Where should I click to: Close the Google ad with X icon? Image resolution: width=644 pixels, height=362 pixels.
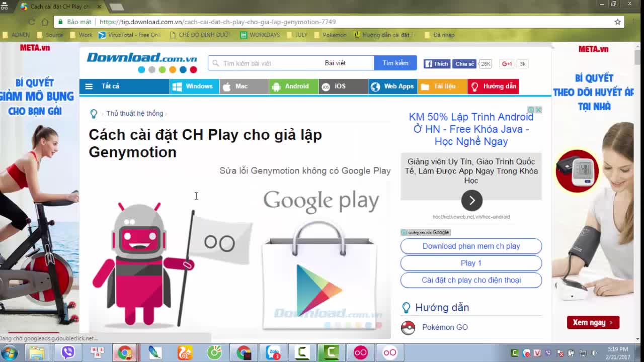(x=538, y=110)
